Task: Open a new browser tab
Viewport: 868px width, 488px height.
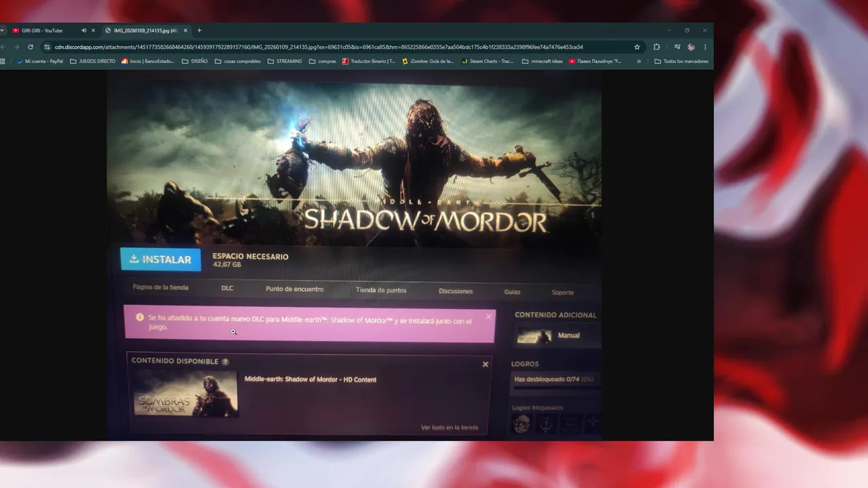Action: coord(199,30)
